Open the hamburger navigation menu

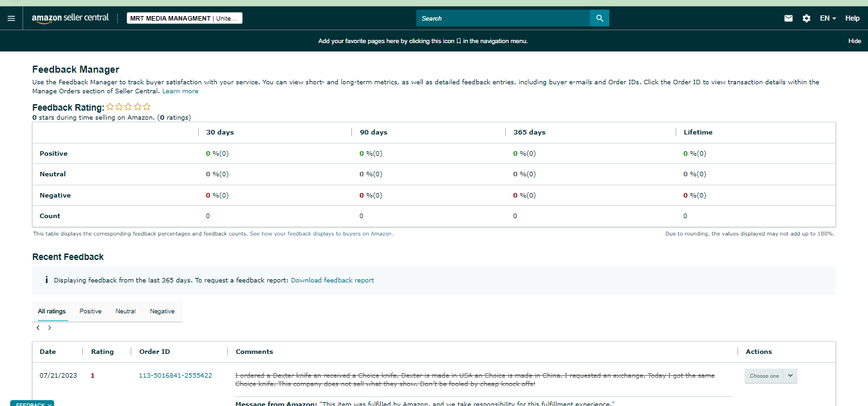coord(11,18)
